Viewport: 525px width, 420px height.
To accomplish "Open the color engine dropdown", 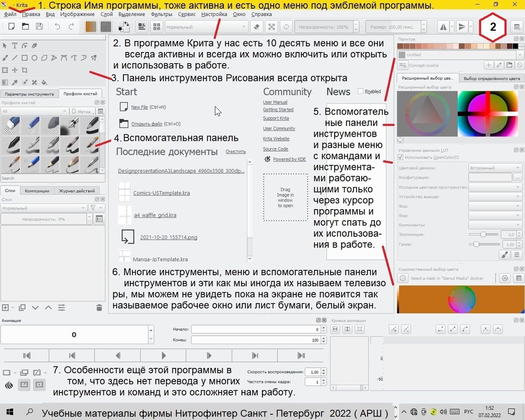I will point(495,168).
